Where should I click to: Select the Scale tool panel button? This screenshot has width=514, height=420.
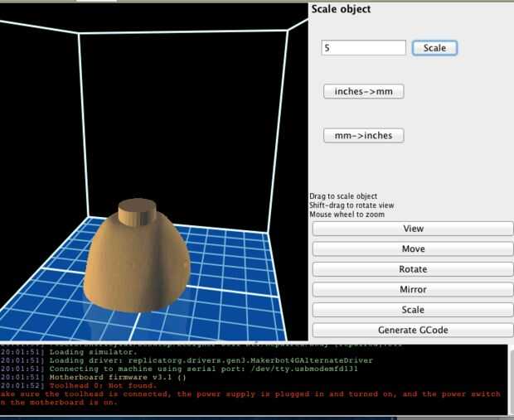pyautogui.click(x=413, y=310)
